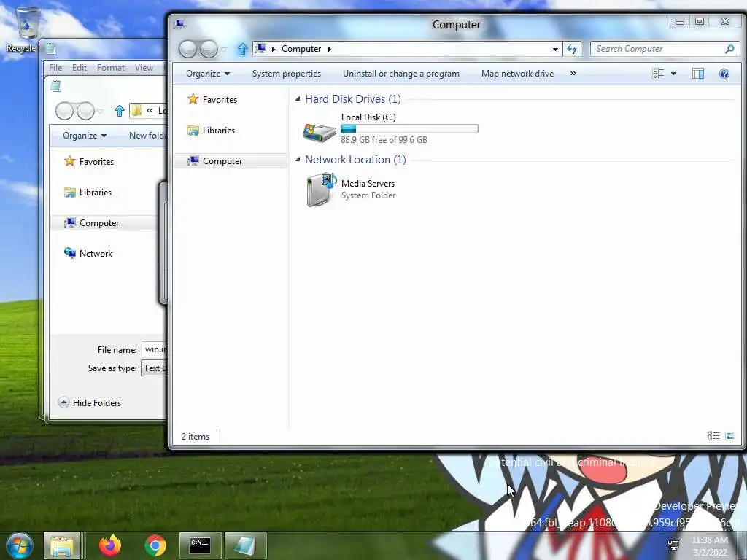The image size is (747, 560).
Task: Select Uninstall or change a program
Action: 401,74
